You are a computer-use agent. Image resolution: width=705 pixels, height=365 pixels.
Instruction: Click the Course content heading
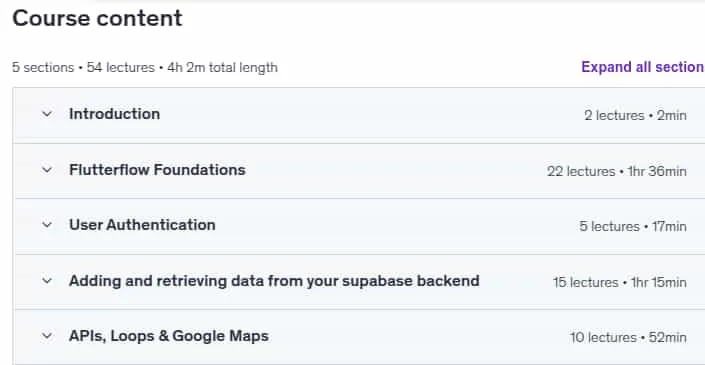pyautogui.click(x=97, y=18)
